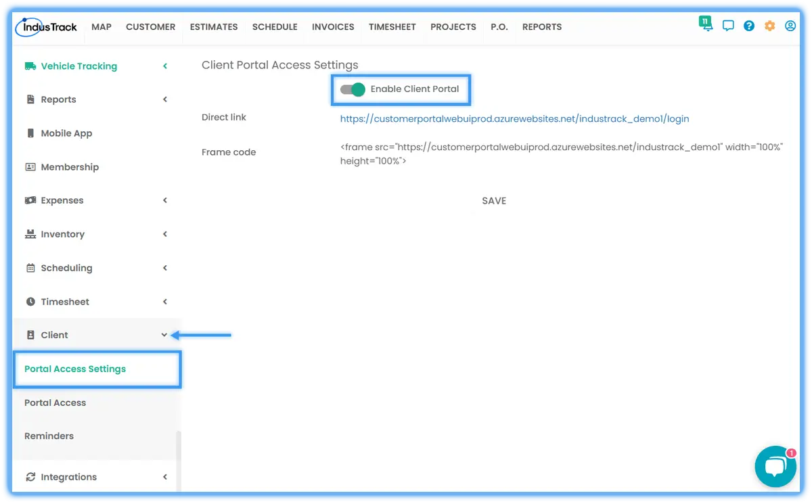Open Membership sidebar item
Screen dimensions: 812x504
click(x=70, y=167)
